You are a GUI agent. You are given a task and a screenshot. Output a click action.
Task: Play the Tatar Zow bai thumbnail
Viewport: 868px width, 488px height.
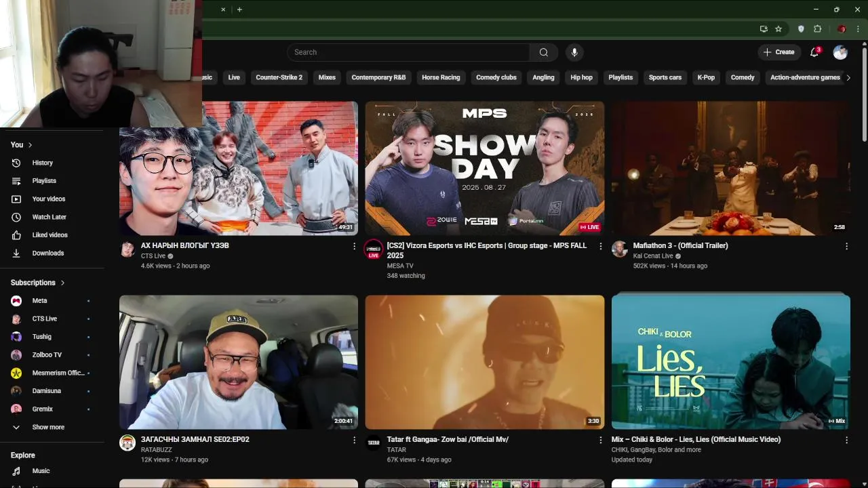point(485,362)
